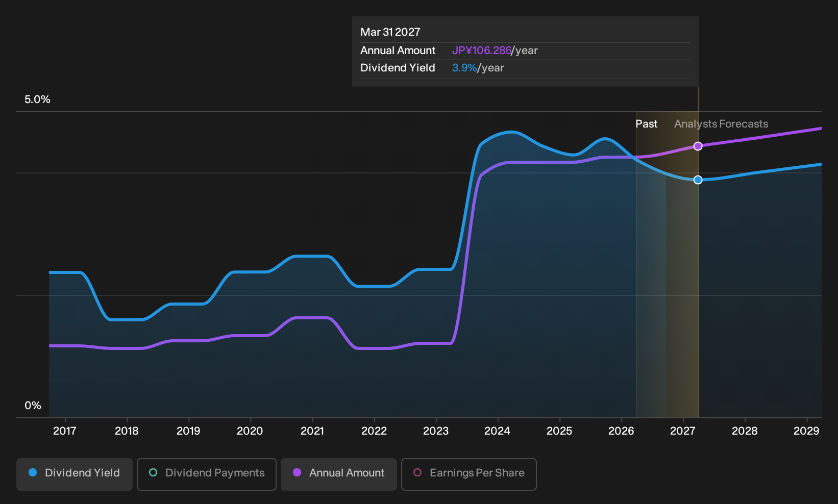This screenshot has height=504, width=838.
Task: Click the JP¥106.286 annual amount value
Action: click(482, 51)
